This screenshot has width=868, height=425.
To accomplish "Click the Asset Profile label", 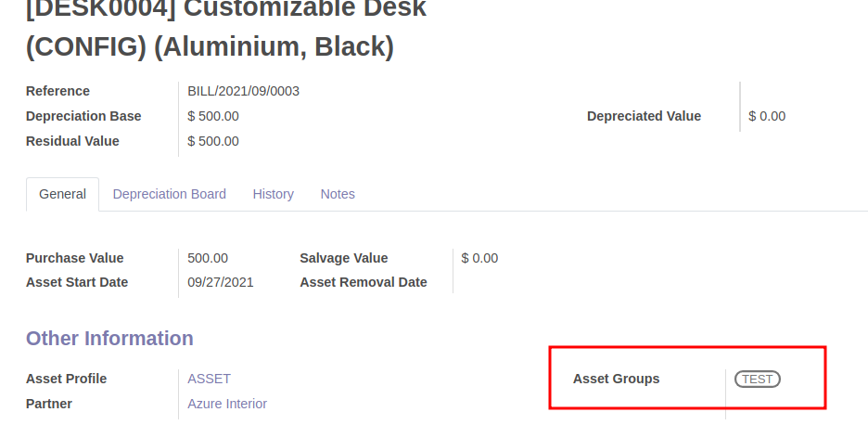I will (x=67, y=379).
